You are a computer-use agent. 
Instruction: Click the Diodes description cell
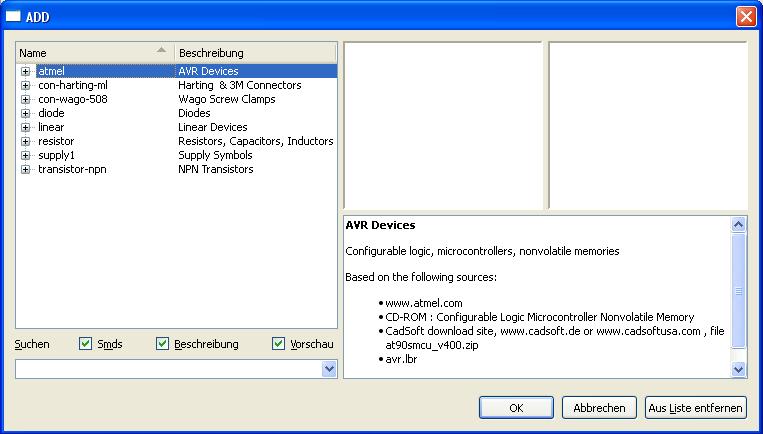click(194, 113)
